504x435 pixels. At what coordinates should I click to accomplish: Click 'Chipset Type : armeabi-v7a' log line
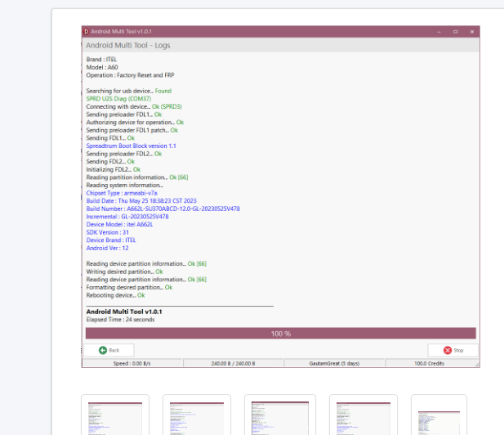pos(122,193)
